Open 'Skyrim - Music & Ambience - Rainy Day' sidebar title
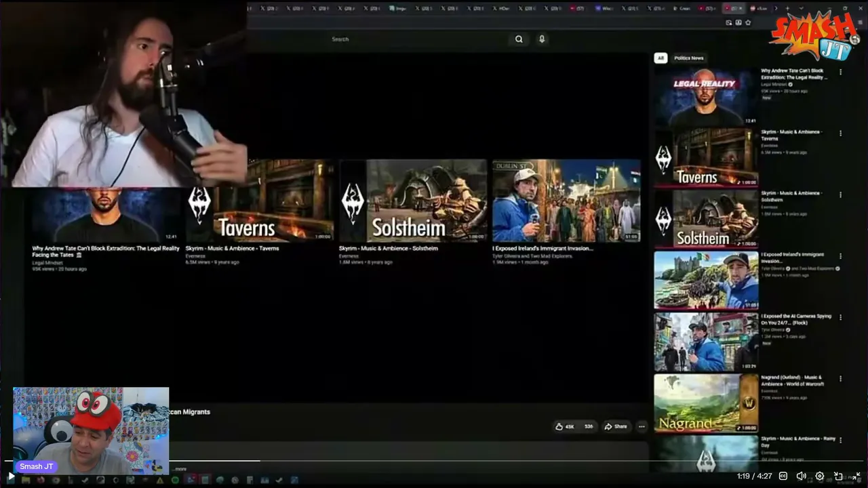Viewport: 868px width, 488px height. (798, 442)
